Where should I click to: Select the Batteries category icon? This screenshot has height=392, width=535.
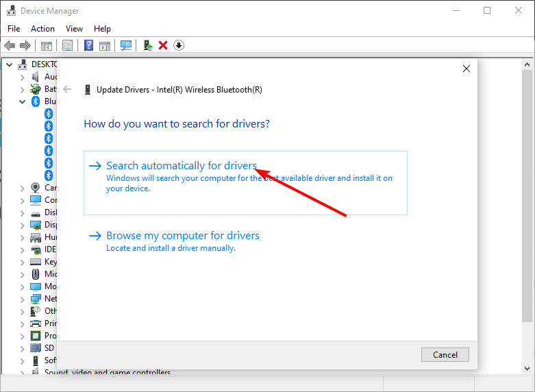pos(36,89)
